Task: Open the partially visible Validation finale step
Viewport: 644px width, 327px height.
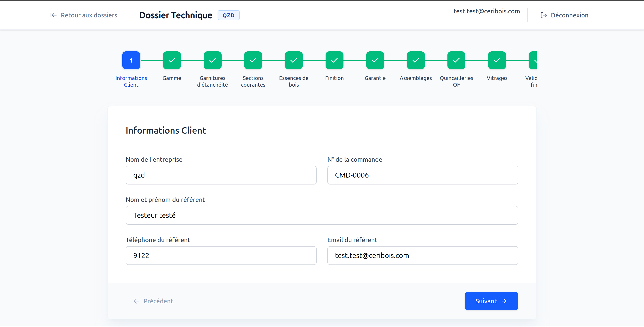Action: [x=533, y=60]
